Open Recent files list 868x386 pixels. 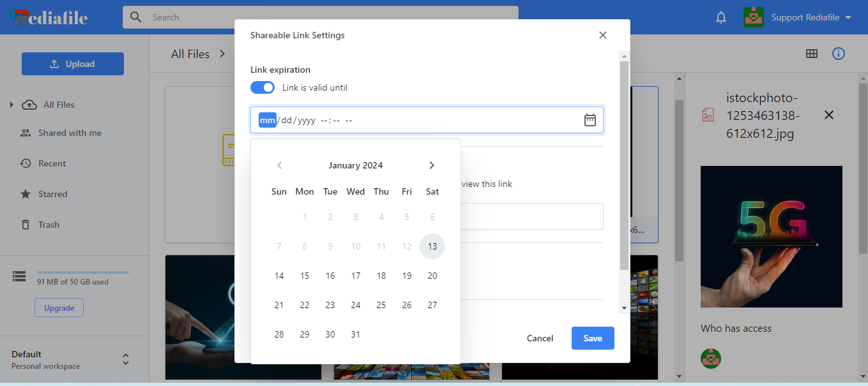coord(52,163)
